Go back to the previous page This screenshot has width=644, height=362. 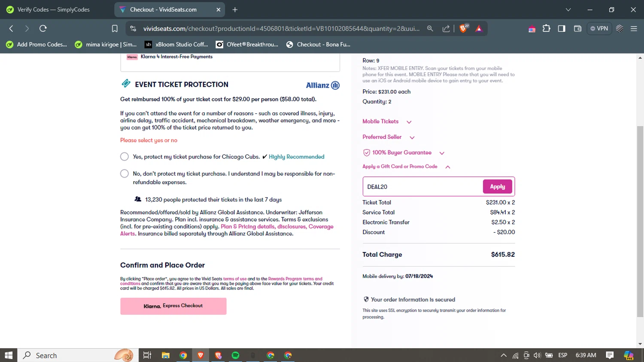11,28
